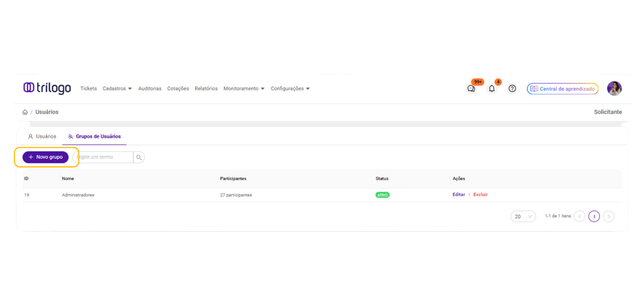Delete the Administradores group via Excluir
Viewport: 644px width, 308px height.
click(x=480, y=195)
